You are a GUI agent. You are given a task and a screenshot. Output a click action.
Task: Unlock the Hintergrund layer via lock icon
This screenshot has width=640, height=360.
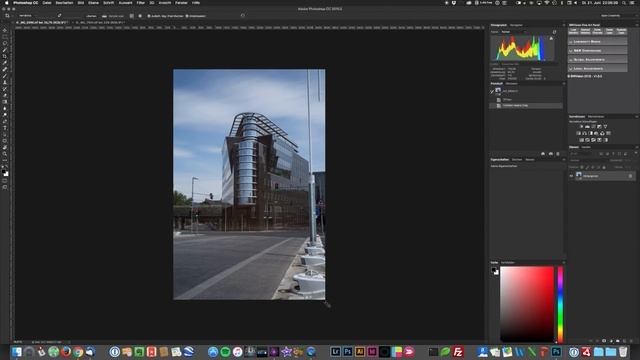coord(630,176)
